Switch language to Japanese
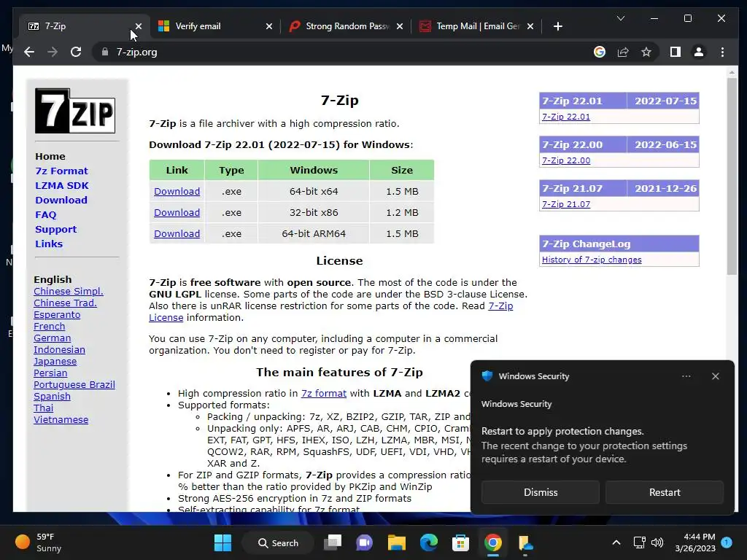 (55, 362)
